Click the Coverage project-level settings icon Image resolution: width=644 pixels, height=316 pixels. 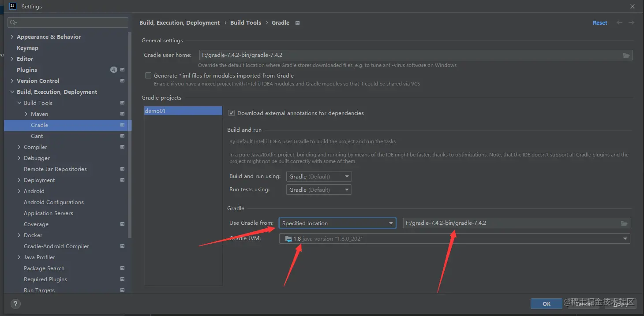[122, 224]
